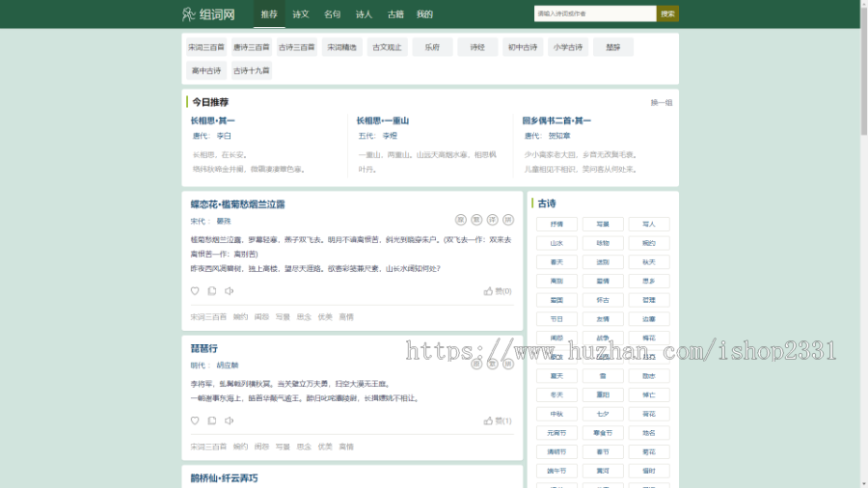The image size is (868, 488).
Task: Focus the poem search input field
Action: tap(595, 14)
